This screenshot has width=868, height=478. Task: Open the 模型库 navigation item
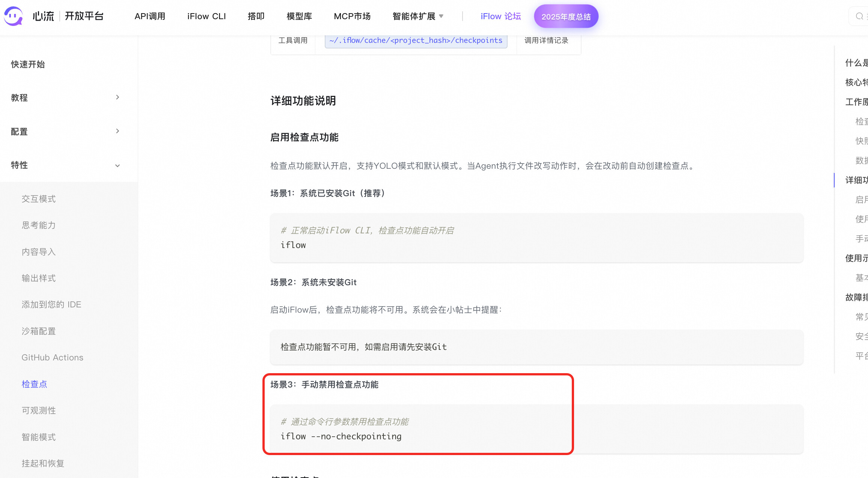299,16
